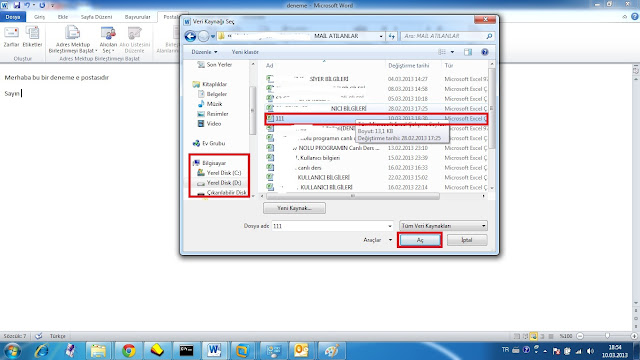
Task: Open the Alıcıları Seç dropdown
Action: pos(108,40)
